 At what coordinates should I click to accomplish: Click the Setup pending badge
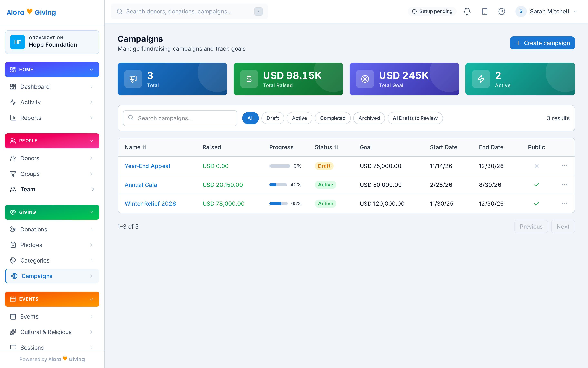click(432, 11)
